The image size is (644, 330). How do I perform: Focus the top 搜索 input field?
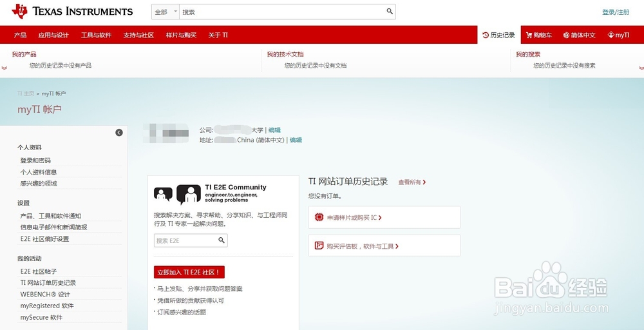283,12
